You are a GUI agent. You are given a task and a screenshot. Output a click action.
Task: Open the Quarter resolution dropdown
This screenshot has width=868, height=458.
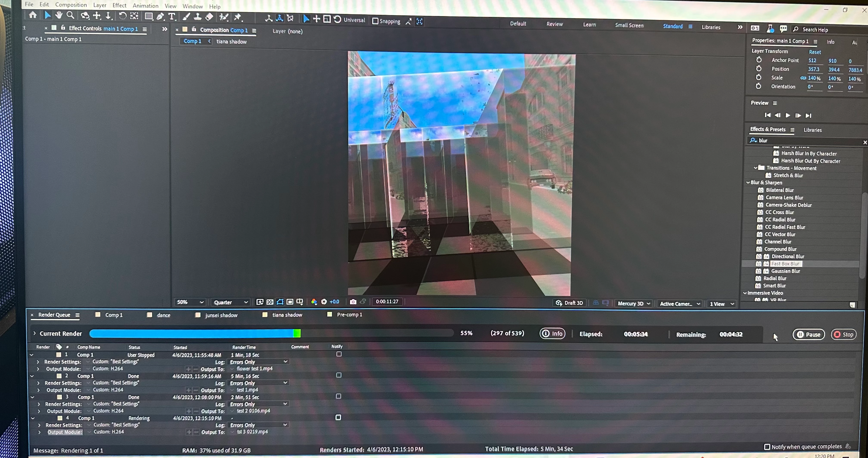pos(231,302)
